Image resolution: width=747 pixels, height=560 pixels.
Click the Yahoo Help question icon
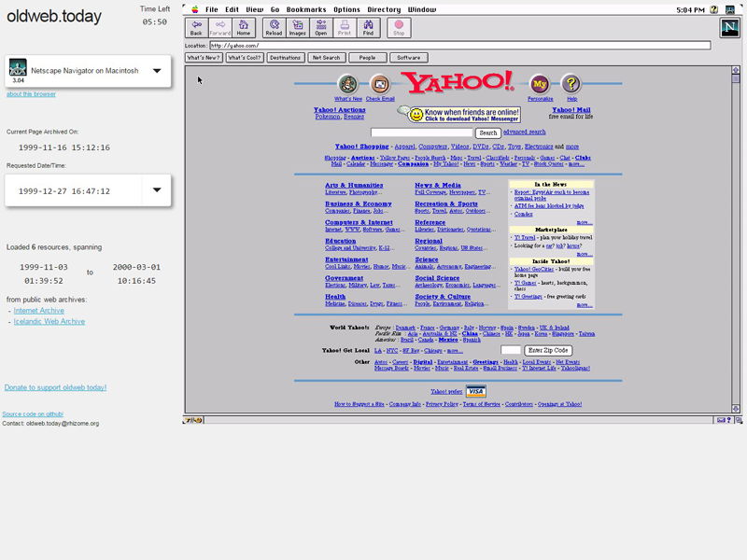(571, 84)
